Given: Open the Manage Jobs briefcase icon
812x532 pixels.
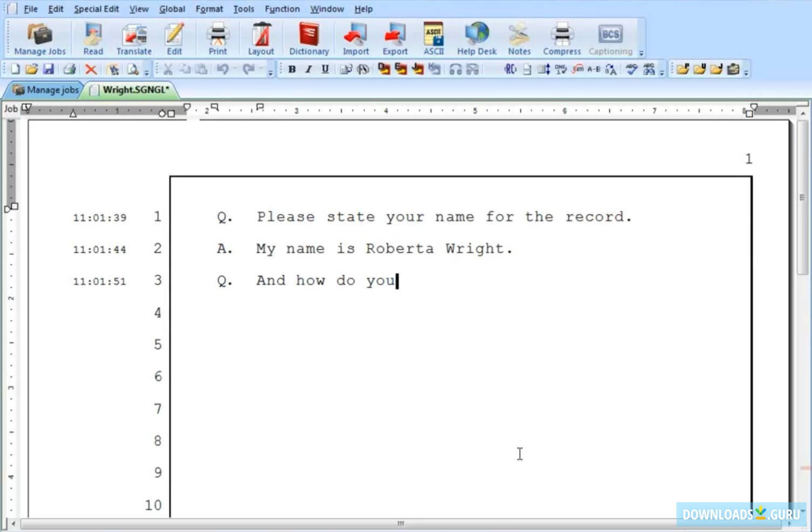Looking at the screenshot, I should click(40, 39).
